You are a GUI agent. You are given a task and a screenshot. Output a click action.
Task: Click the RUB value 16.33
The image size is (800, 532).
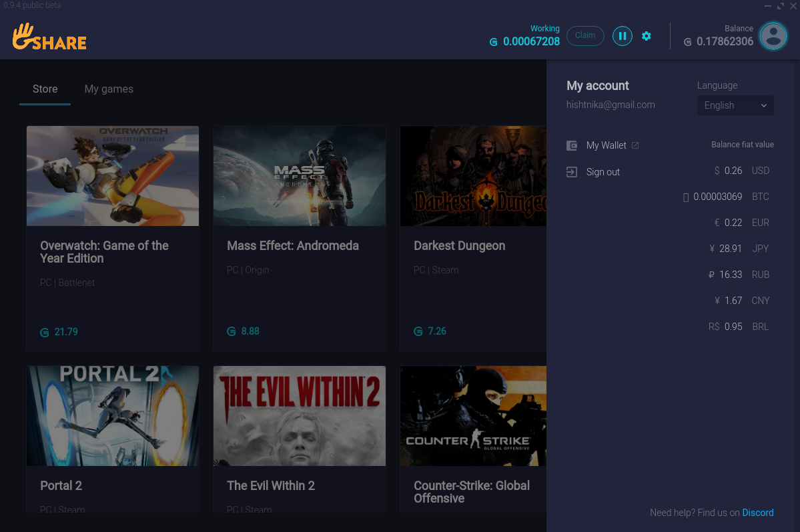tap(731, 275)
